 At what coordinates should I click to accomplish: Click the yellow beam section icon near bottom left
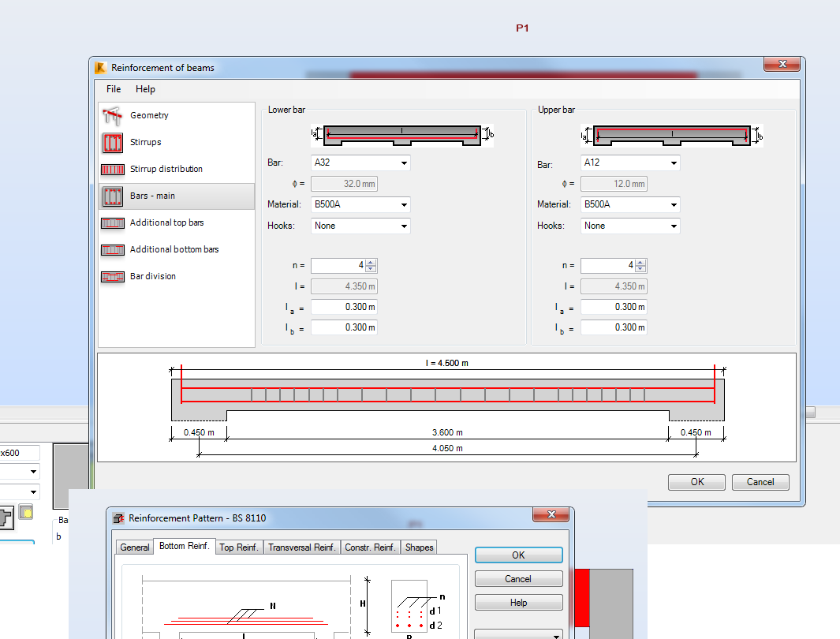coord(25,512)
